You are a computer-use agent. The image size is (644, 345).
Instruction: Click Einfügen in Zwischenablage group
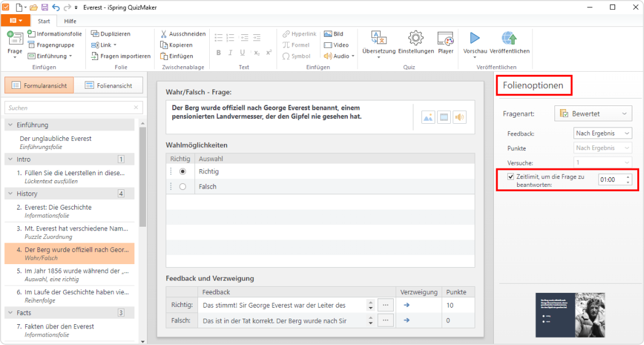click(177, 56)
